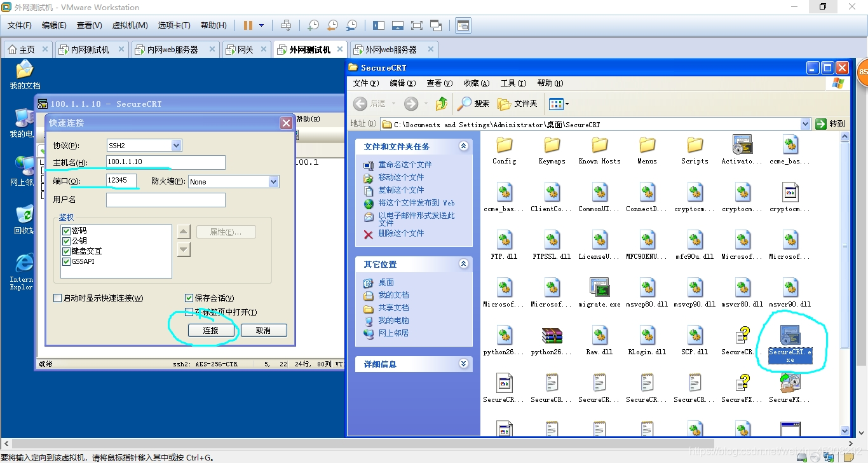Click the 取消 cancel button
The width and height of the screenshot is (868, 463).
264,331
